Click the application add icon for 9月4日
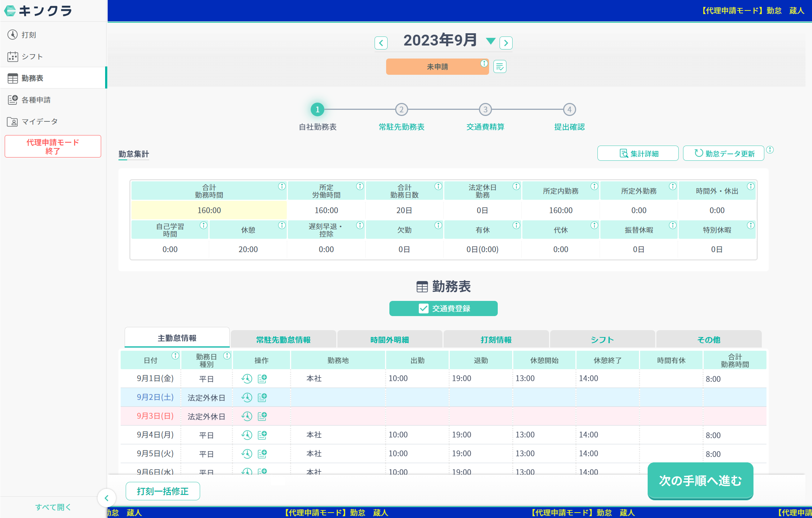Viewport: 812px width, 518px height. click(x=262, y=435)
